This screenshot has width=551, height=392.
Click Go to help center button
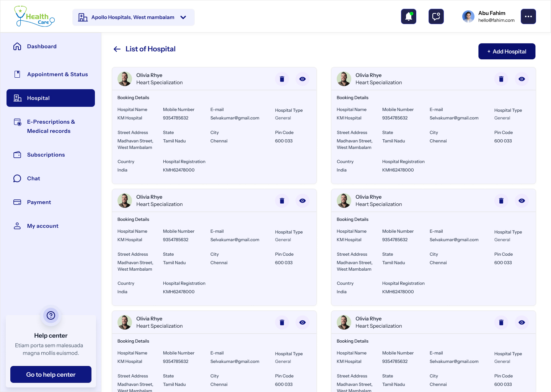click(x=51, y=374)
